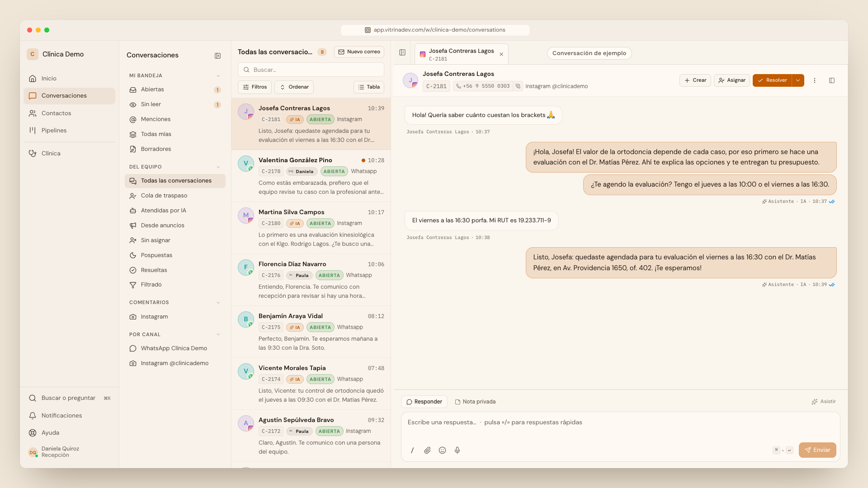Image resolution: width=868 pixels, height=488 pixels.
Task: Collapse the Conversaciones sidebar panel icon
Action: 217,56
